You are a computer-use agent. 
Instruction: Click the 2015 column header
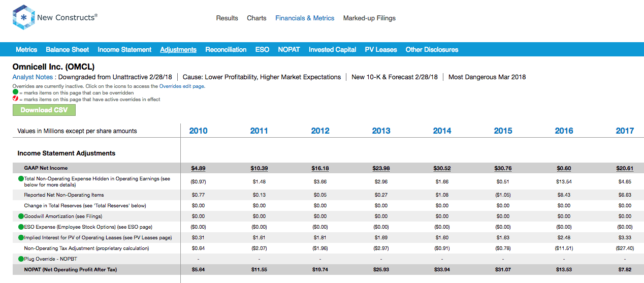(x=503, y=131)
